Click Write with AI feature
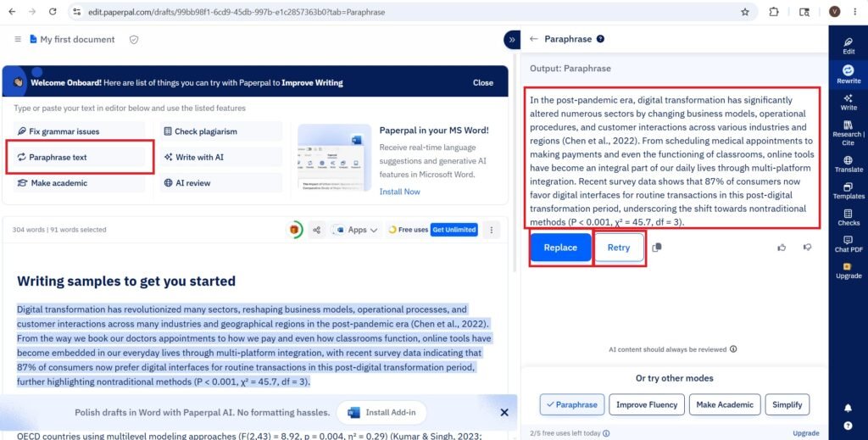 221,157
